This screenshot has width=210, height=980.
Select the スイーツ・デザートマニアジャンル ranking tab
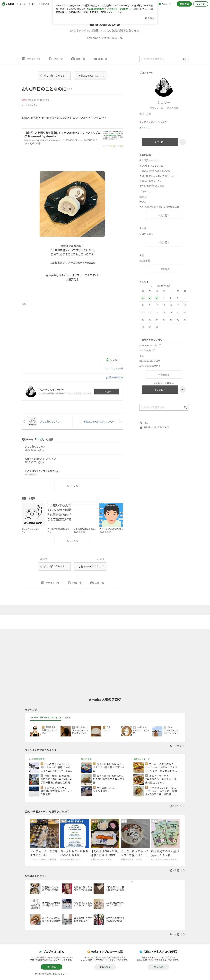pyautogui.click(x=46, y=718)
